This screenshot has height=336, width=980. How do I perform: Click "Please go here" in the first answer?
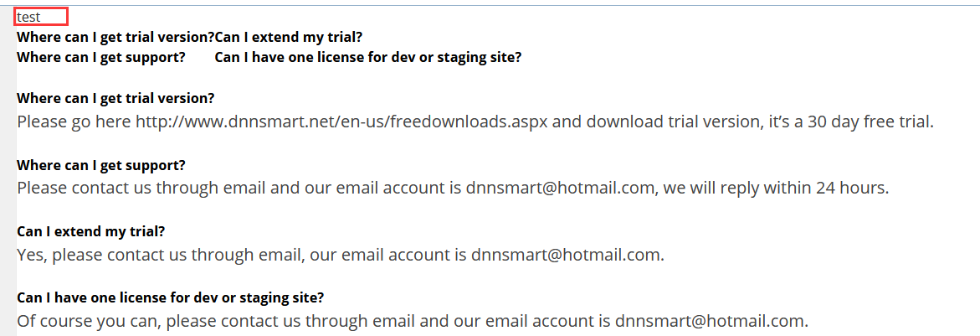(74, 121)
